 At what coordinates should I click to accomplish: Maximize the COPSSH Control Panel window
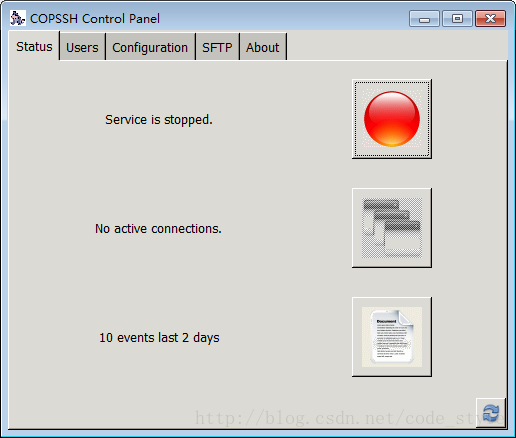457,18
